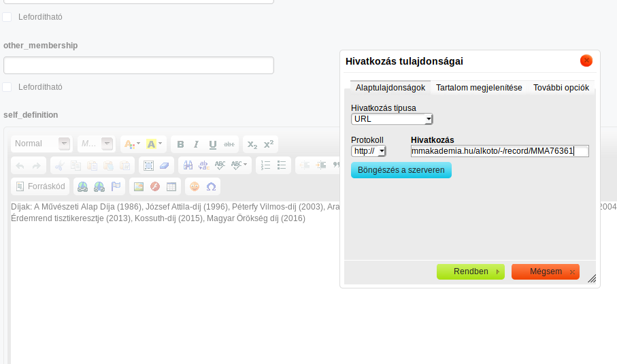Insert a table into the editor
Screen dimensions: 617x364
coord(171,187)
